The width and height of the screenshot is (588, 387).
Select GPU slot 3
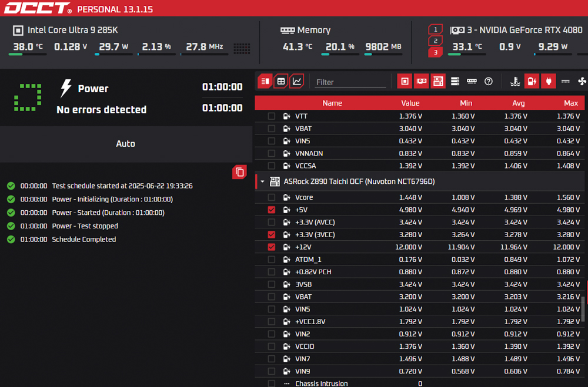(435, 52)
